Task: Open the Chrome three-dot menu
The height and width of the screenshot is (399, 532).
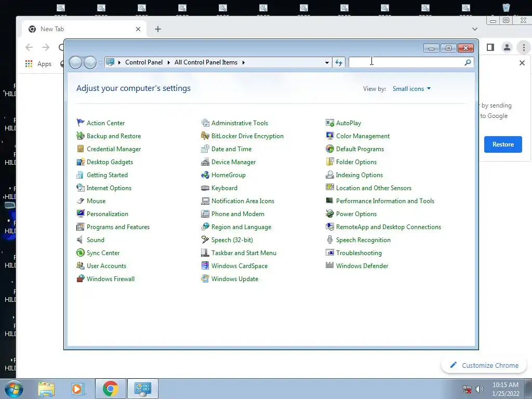Action: 524,47
